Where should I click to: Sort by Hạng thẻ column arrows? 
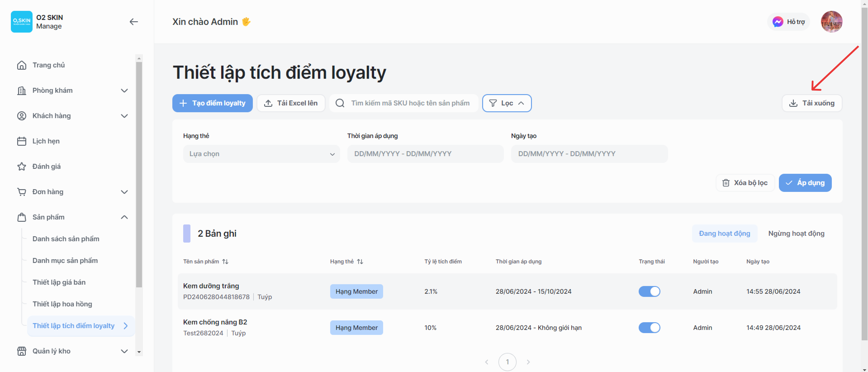[x=360, y=261]
